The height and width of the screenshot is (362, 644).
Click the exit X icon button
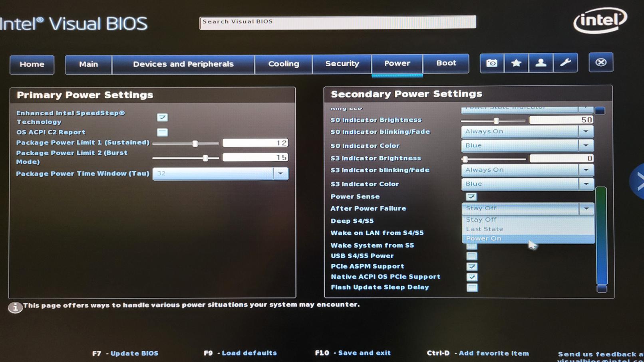[601, 62]
